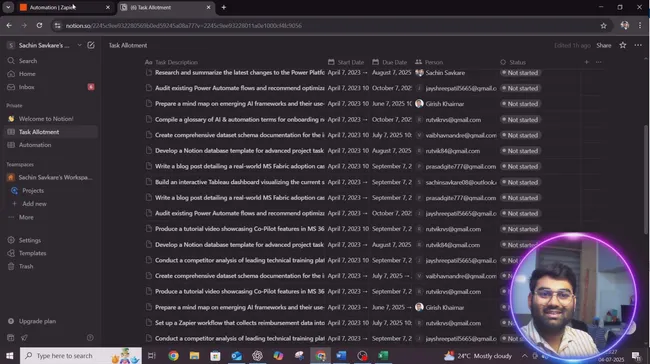Open 'Build an interactive Tableau dashboard' task
Screen dimensions: 650x364
tap(240, 182)
